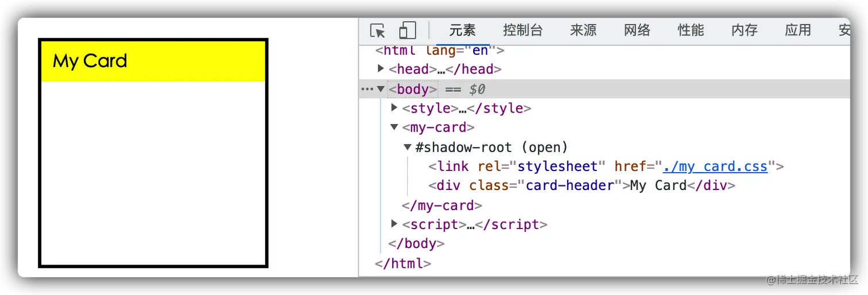The width and height of the screenshot is (868, 295).
Task: Collapse the body element node
Action: [381, 89]
